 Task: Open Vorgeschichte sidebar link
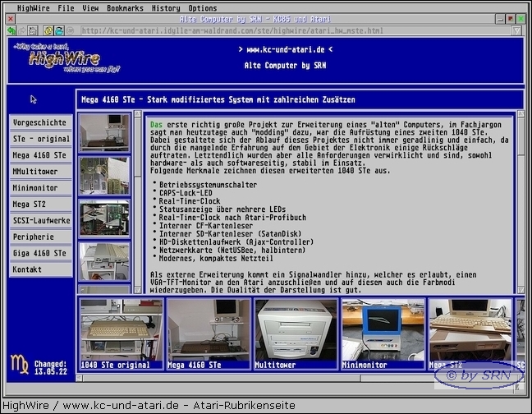tap(41, 122)
